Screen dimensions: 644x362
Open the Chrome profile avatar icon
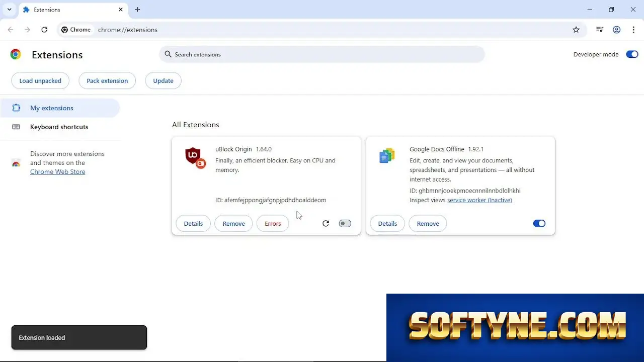(x=616, y=30)
